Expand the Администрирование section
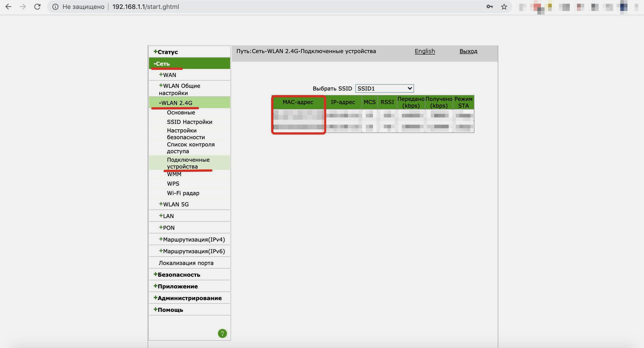This screenshot has width=644, height=348. click(x=188, y=298)
